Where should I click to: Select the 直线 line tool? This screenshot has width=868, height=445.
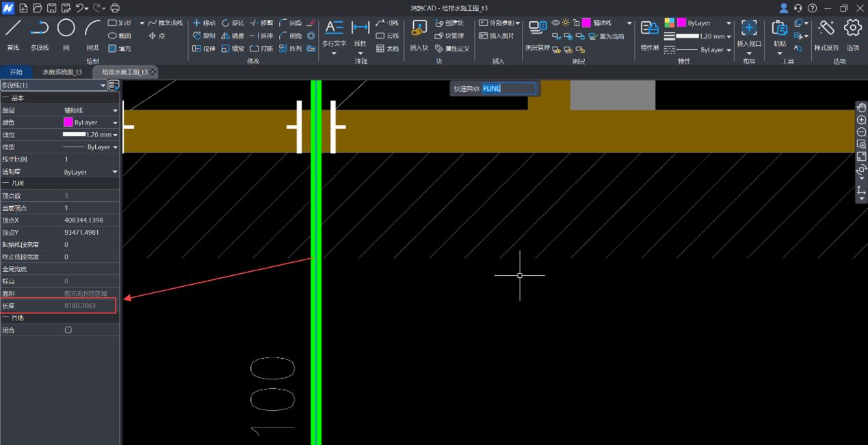click(x=13, y=29)
